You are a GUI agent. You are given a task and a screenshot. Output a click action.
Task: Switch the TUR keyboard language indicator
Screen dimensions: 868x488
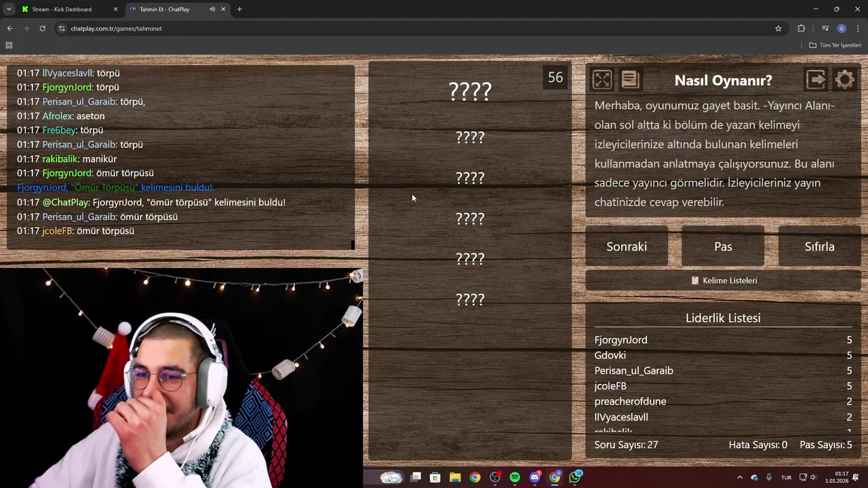tap(786, 477)
